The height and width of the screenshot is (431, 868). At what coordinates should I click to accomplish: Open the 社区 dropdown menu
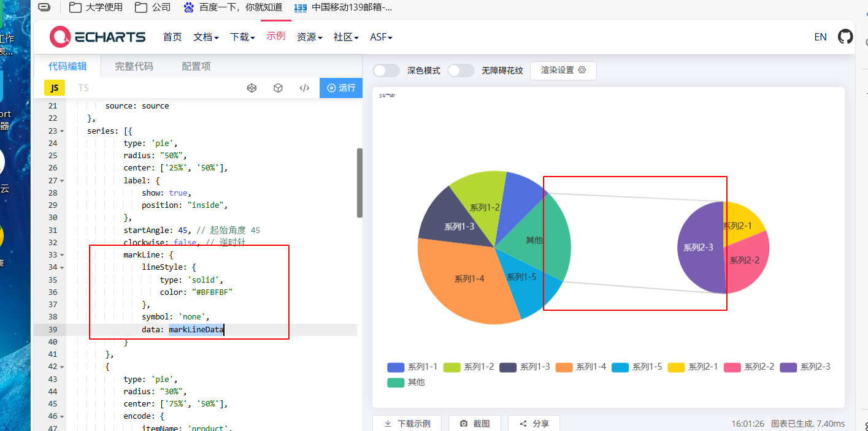point(346,37)
